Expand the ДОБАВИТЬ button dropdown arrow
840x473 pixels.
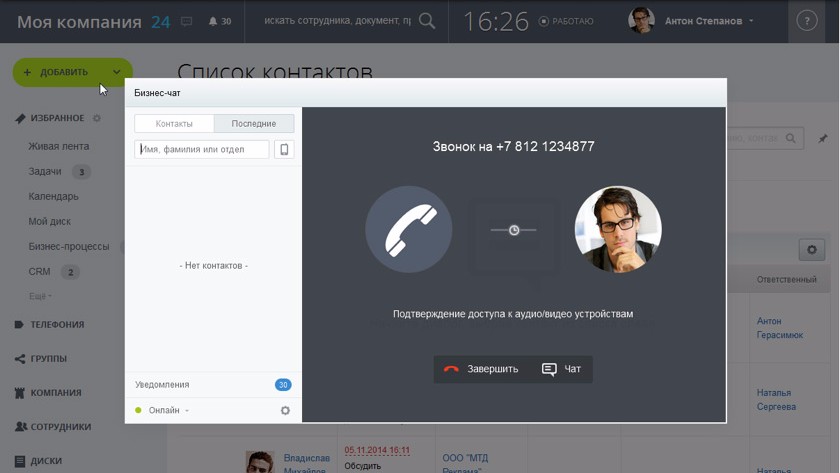click(x=117, y=72)
